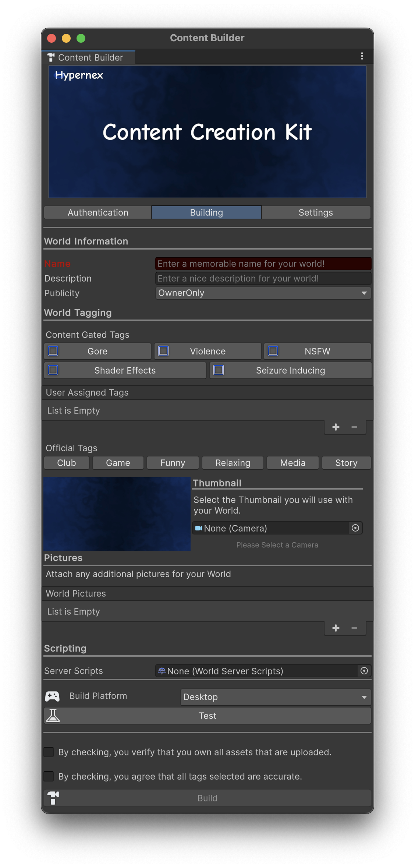Image resolution: width=415 pixels, height=868 pixels.
Task: Add a new User Assigned Tag with plus
Action: point(336,427)
